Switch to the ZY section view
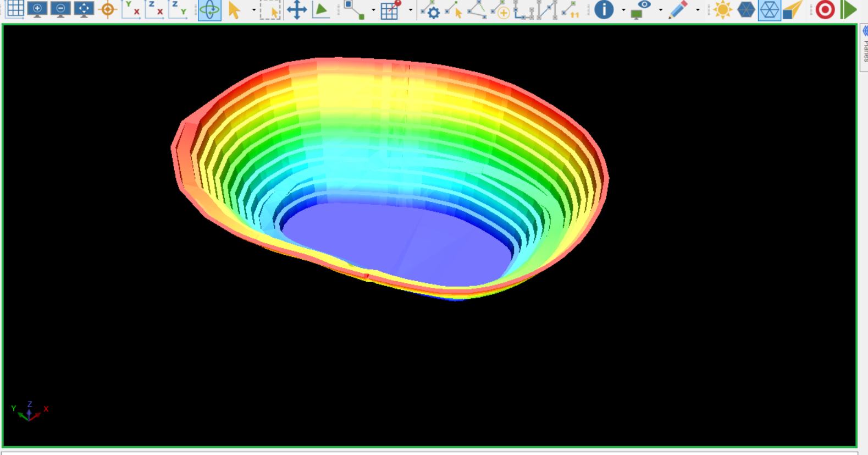This screenshot has height=455, width=868. coord(178,9)
